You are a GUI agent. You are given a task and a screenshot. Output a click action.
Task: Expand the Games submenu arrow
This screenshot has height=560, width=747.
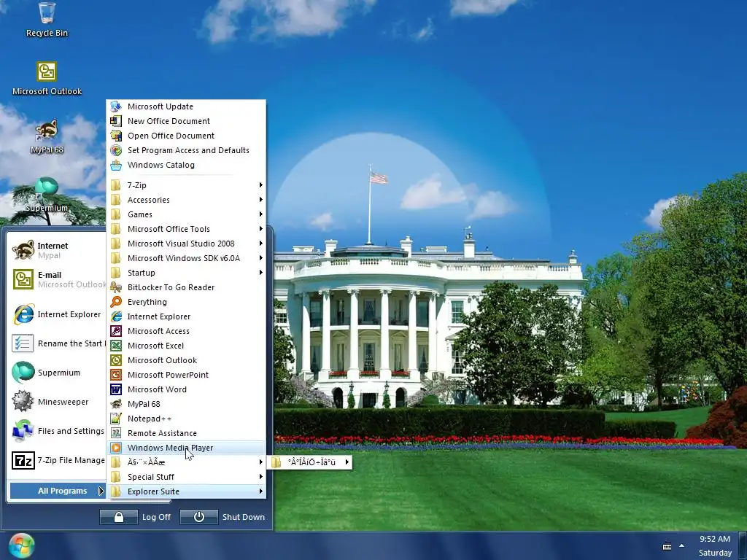260,214
